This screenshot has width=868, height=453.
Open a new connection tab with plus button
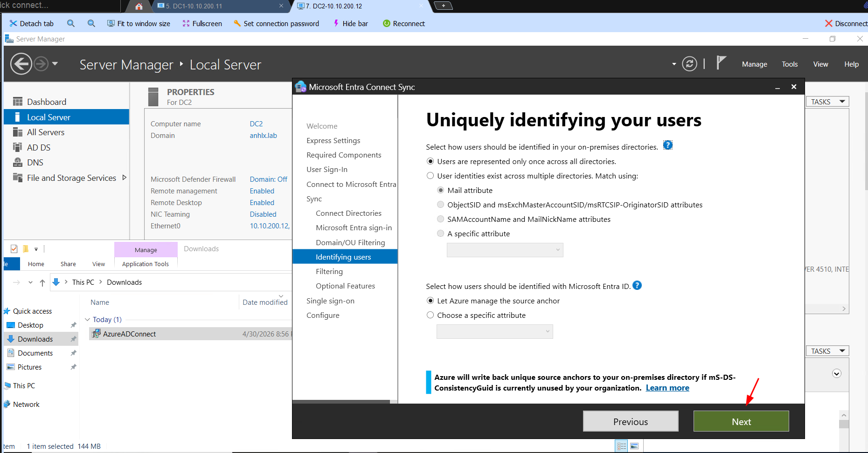click(443, 6)
